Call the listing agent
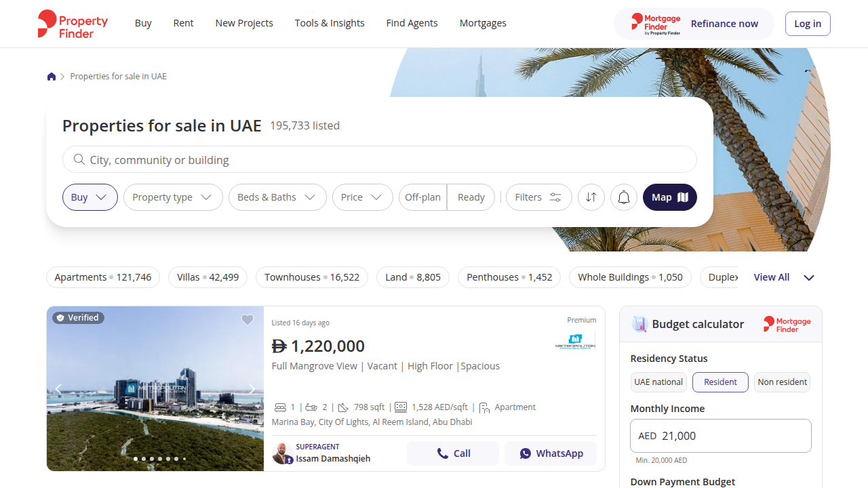This screenshot has width=868, height=488. 453,453
